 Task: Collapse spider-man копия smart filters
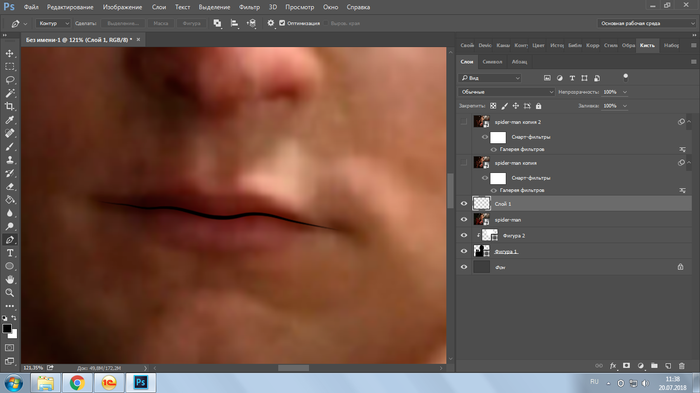point(689,163)
